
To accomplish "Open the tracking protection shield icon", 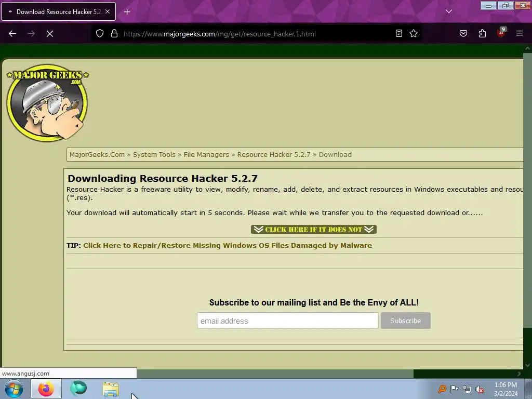I will click(x=99, y=34).
